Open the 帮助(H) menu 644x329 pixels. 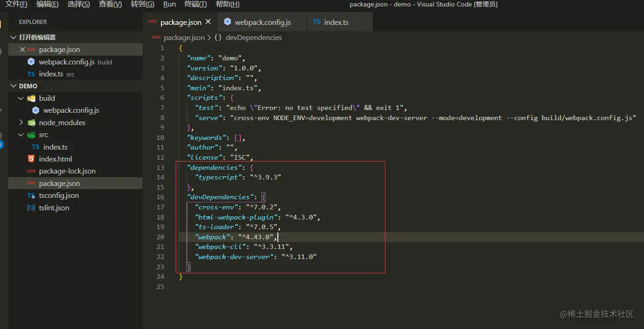click(227, 4)
